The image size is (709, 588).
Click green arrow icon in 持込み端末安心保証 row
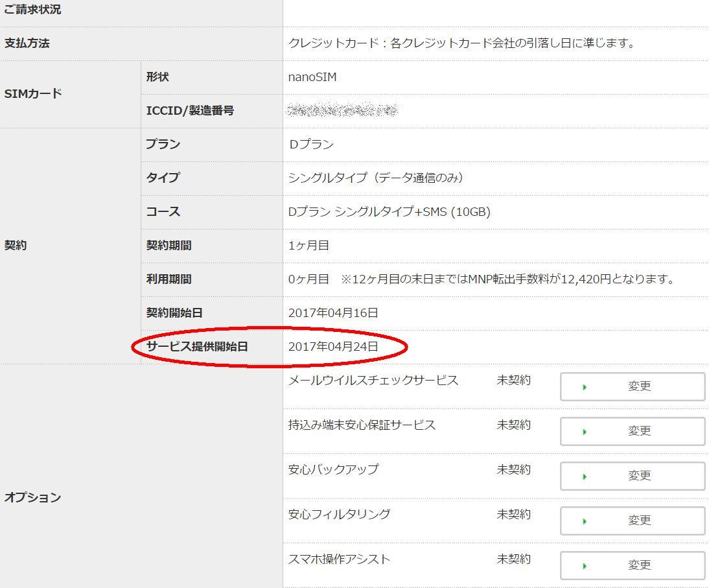(x=585, y=432)
